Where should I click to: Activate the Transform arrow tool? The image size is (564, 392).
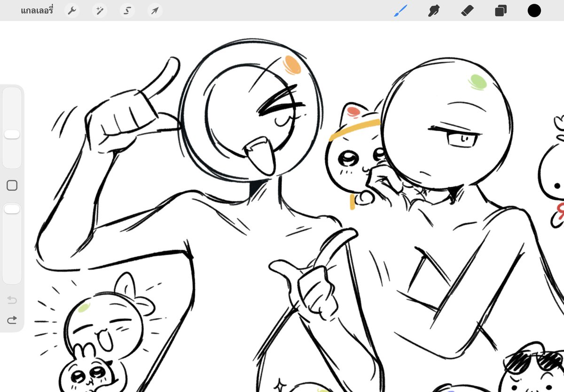[x=155, y=10]
